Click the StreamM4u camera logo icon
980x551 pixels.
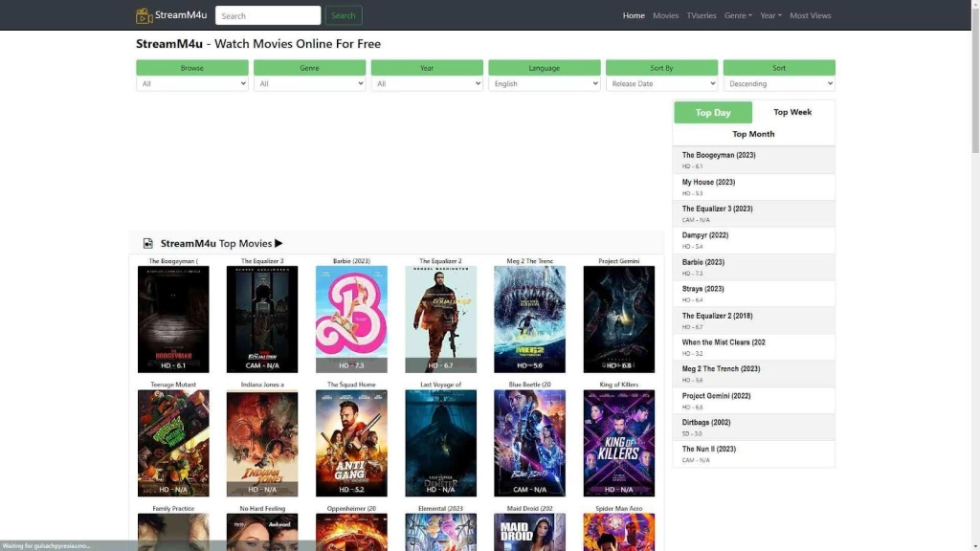pyautogui.click(x=145, y=15)
